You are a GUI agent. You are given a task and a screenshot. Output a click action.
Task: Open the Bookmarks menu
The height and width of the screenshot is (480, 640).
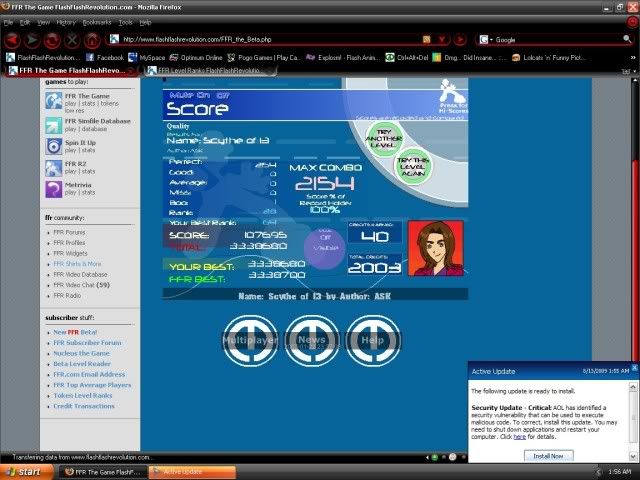coord(97,21)
